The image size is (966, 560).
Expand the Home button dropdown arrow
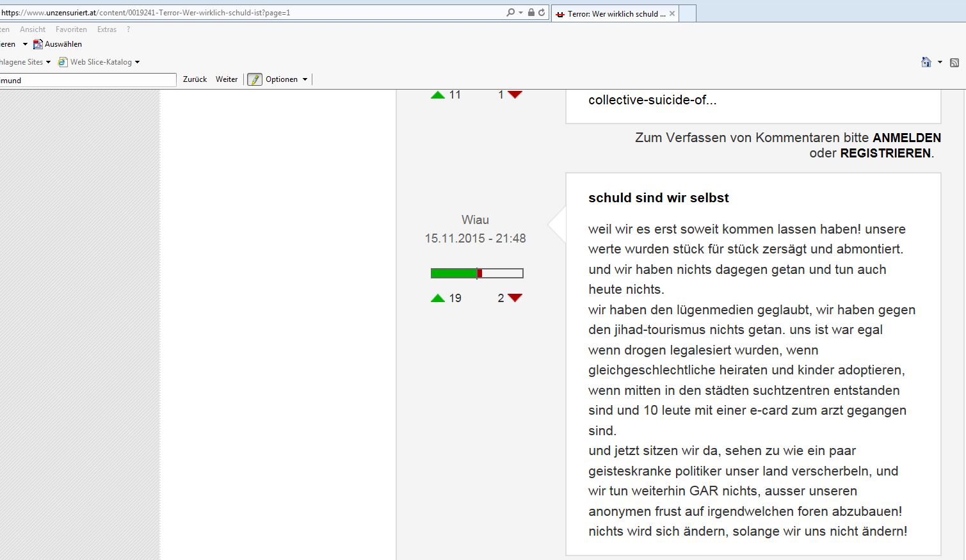pyautogui.click(x=940, y=62)
